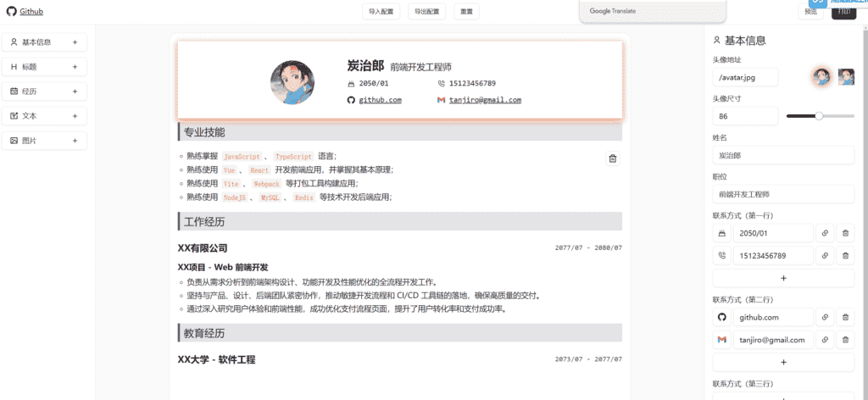
Task: Click the name 炭治郎 in resume header
Action: tap(365, 66)
